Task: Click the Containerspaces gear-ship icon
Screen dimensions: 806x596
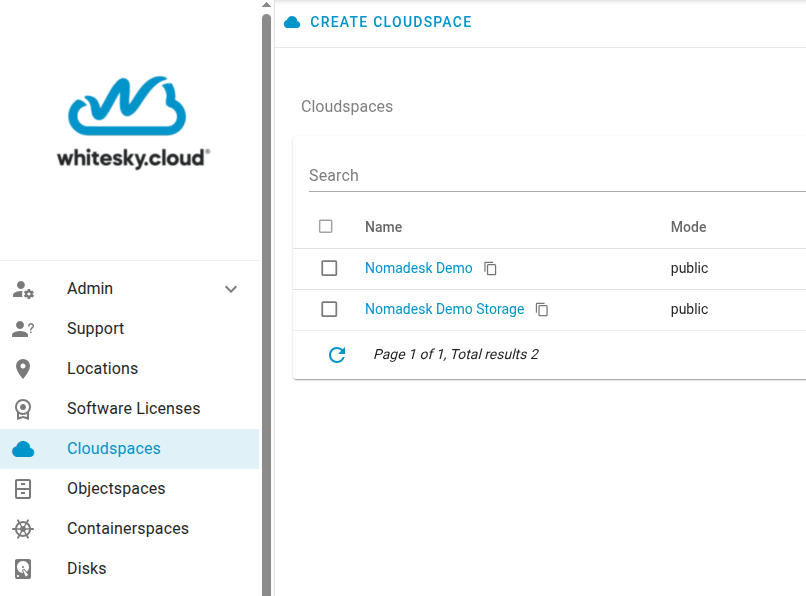Action: click(24, 528)
